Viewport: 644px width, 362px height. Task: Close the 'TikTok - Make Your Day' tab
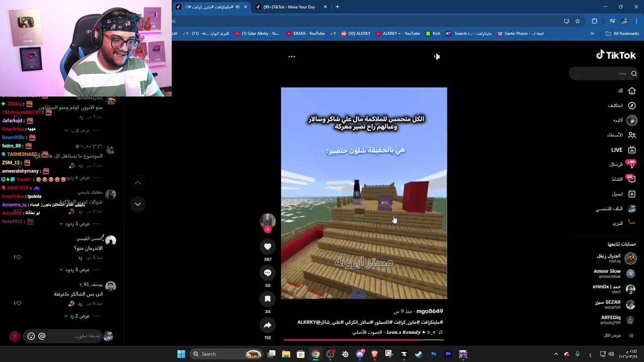point(325,7)
